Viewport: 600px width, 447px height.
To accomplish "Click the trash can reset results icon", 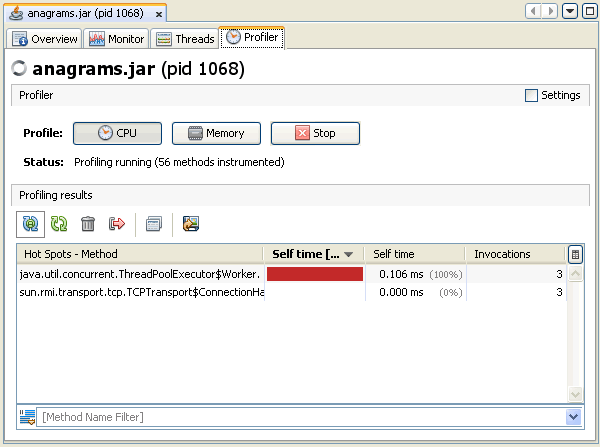I will [88, 224].
